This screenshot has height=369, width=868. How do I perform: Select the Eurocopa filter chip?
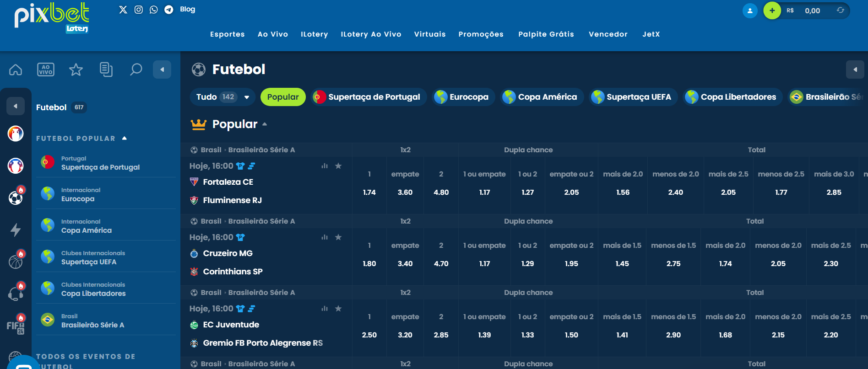pos(463,97)
